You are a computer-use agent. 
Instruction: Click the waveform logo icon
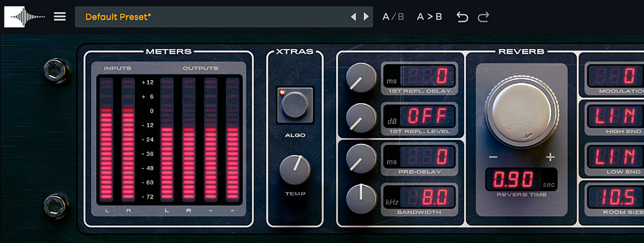[x=25, y=17]
